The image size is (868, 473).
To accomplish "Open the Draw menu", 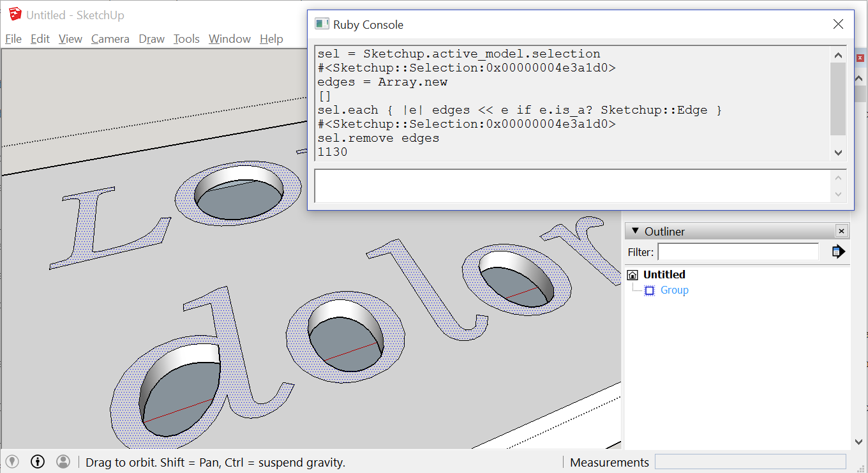I will tap(152, 39).
